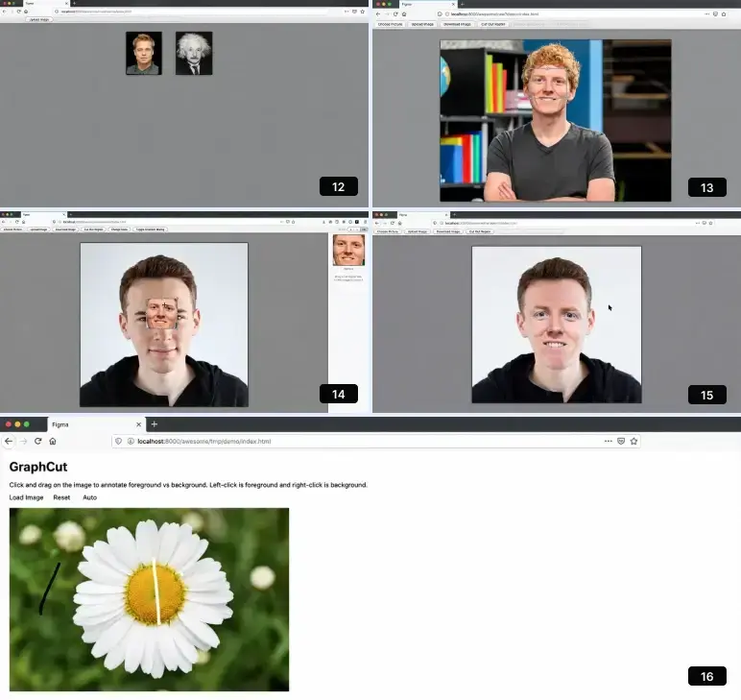Reload the side-panel window page
Screen dimensions: 741x700
pos(17,222)
